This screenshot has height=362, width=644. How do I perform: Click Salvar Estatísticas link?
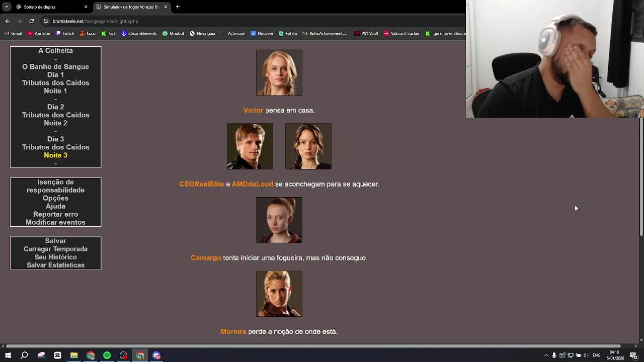click(55, 265)
